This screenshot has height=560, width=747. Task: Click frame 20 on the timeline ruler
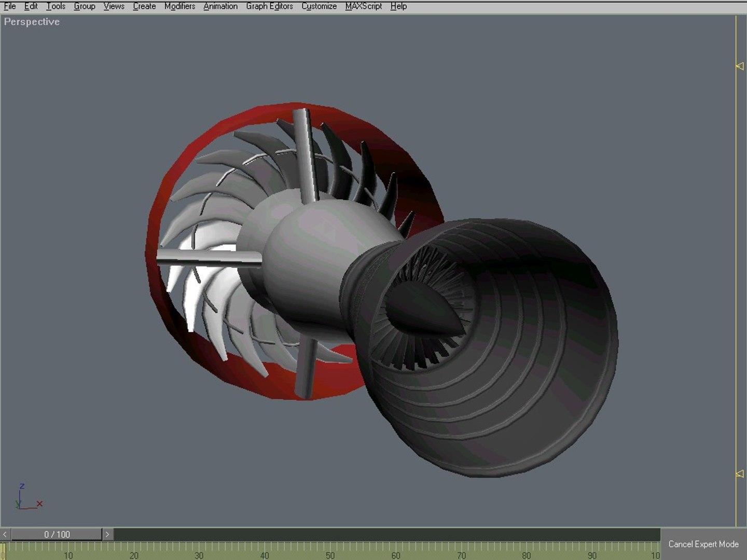pos(134,555)
